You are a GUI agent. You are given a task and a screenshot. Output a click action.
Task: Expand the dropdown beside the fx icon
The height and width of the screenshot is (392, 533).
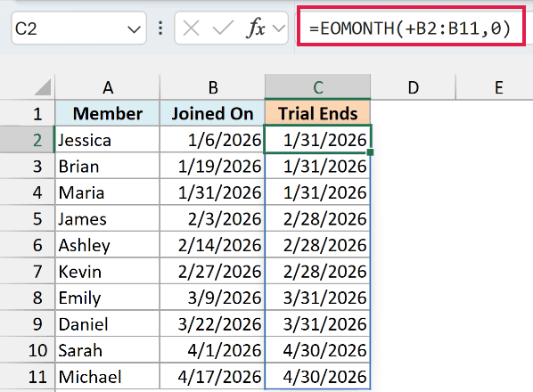coord(279,29)
